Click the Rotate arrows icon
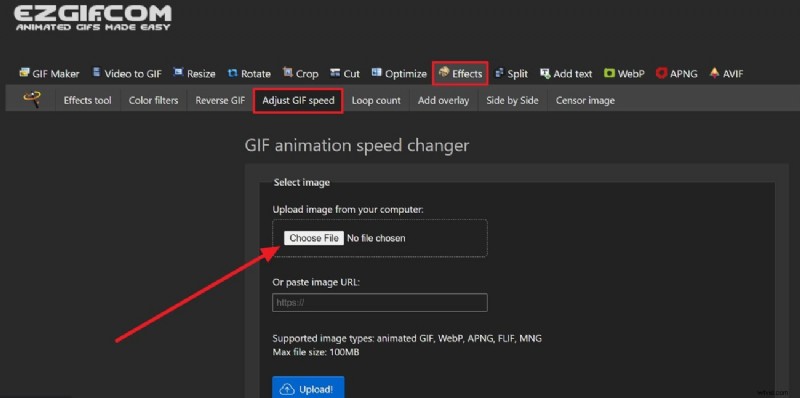 tap(233, 73)
